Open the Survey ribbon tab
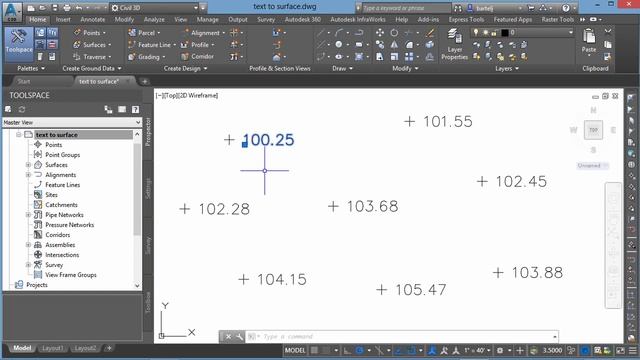The image size is (640, 360). [x=266, y=20]
